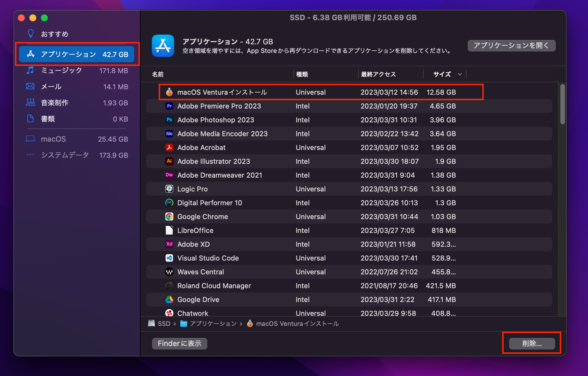Screen dimensions: 588x376
Task: Click the Adobe Premiere Pro 2023 icon
Action: click(169, 106)
